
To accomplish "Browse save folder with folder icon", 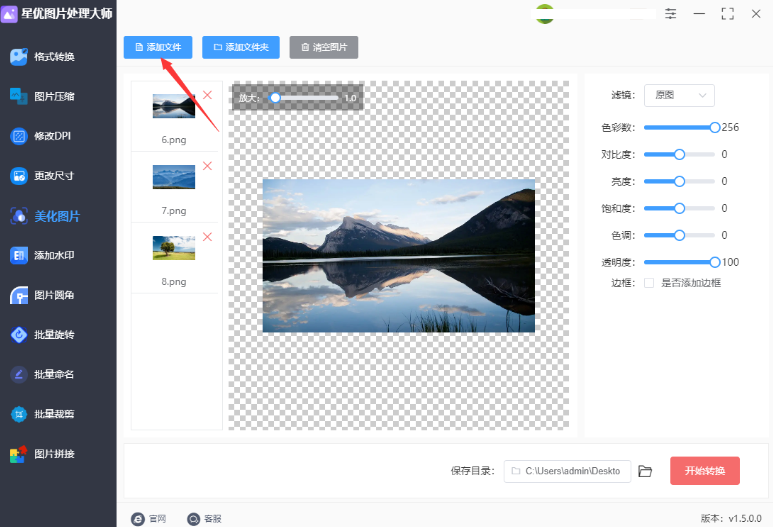I will pyautogui.click(x=645, y=471).
